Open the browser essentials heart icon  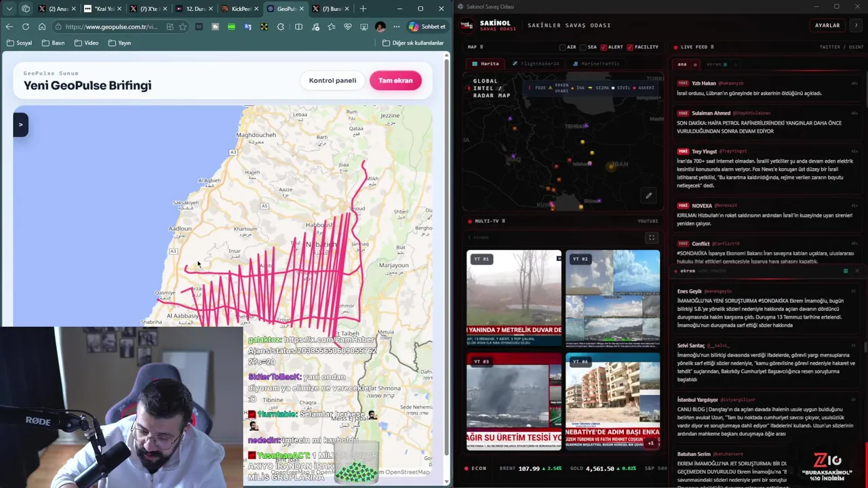pos(348,26)
